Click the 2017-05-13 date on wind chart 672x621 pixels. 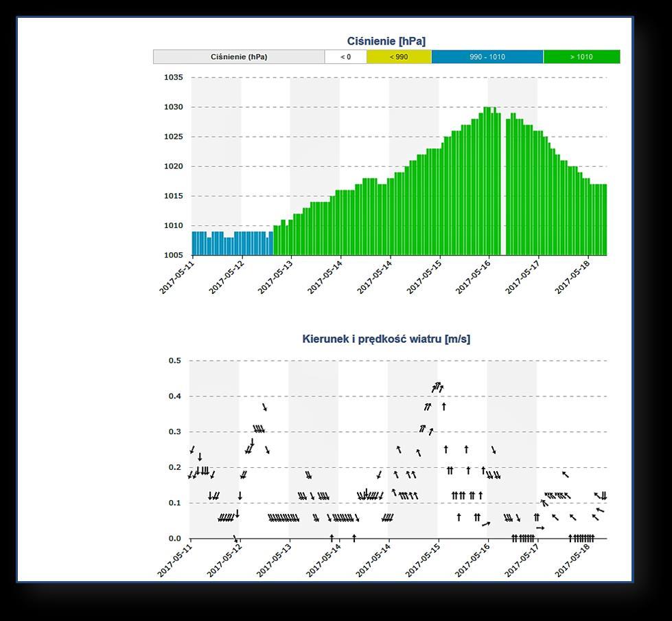click(x=274, y=560)
